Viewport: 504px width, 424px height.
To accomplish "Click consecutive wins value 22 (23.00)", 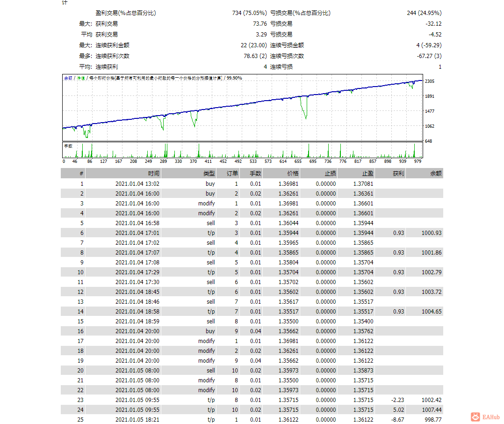I will [x=253, y=45].
